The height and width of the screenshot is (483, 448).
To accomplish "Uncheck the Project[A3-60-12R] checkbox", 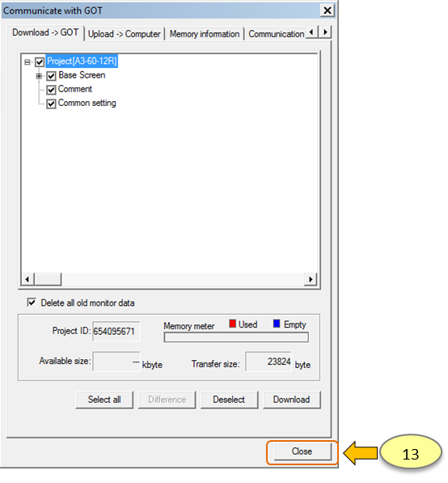I will [40, 62].
